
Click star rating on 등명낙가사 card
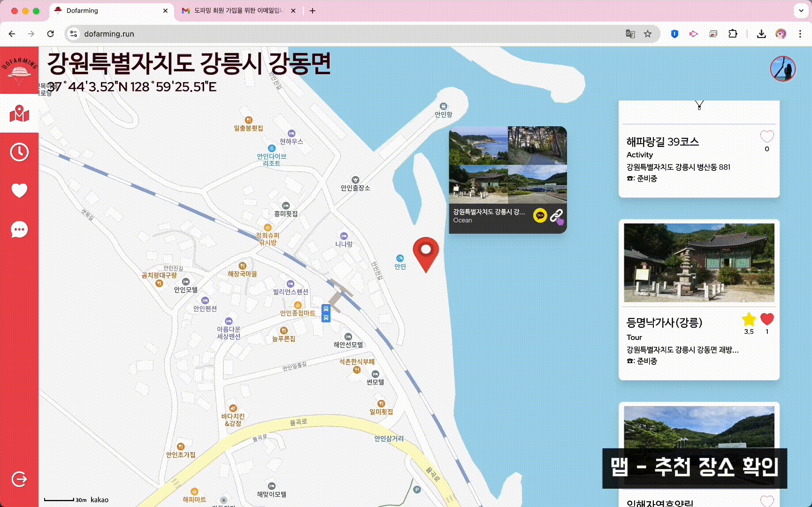[x=749, y=319]
